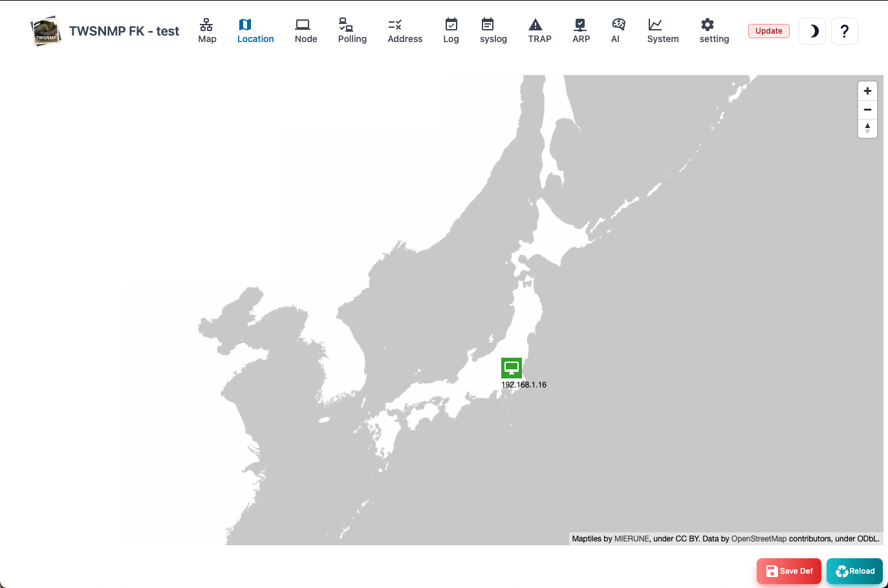Toggle dark mode with moon icon

click(812, 31)
